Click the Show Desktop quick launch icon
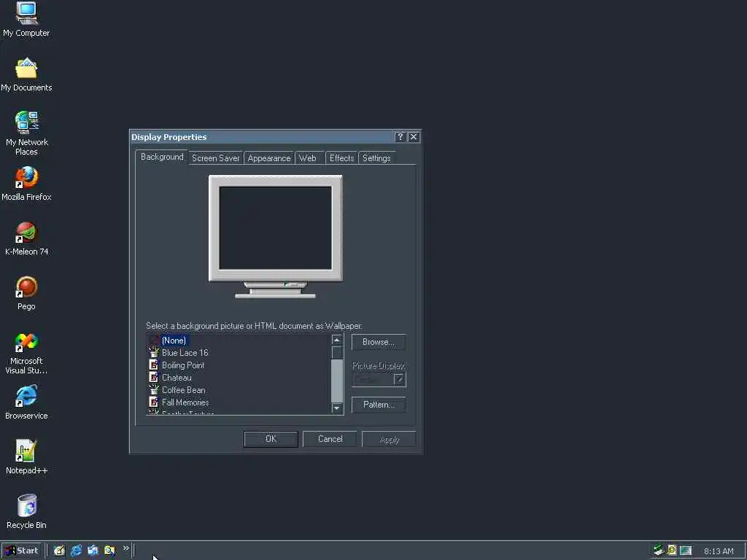Image resolution: width=747 pixels, height=560 pixels. [x=59, y=551]
